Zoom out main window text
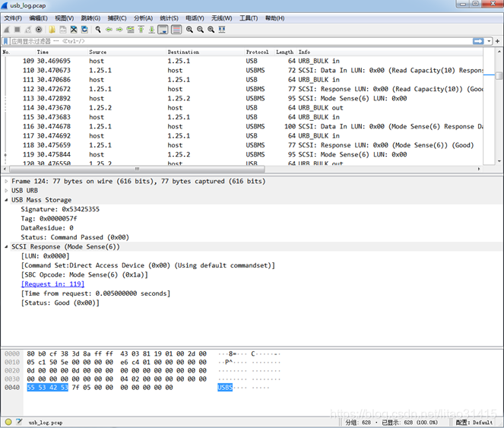The image size is (504, 428). (x=200, y=30)
